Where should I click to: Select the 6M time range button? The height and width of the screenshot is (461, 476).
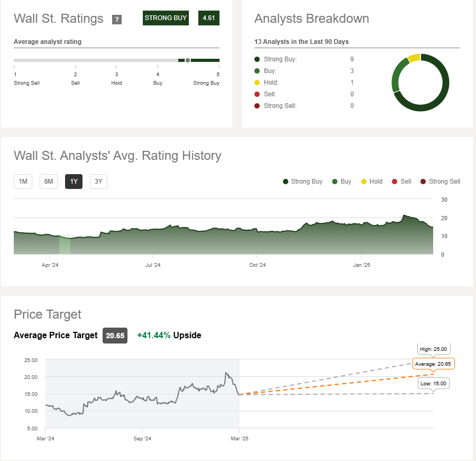pos(48,181)
